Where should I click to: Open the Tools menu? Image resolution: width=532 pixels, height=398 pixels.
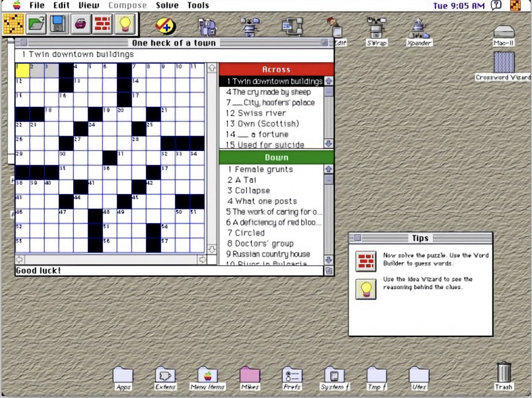pyautogui.click(x=198, y=5)
